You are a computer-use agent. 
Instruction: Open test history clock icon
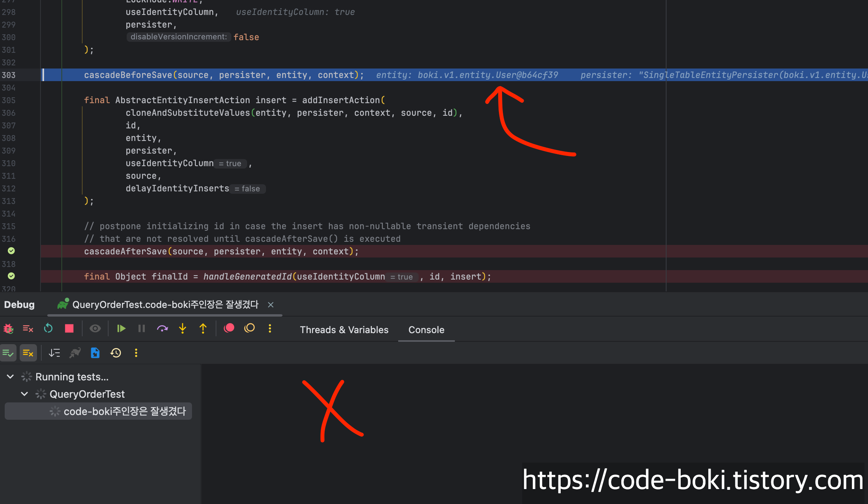116,353
